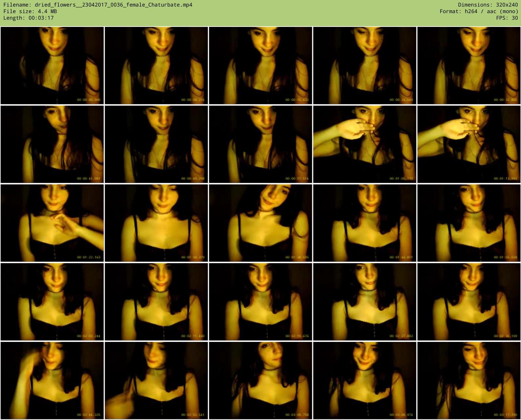
Task: Click the thumbnail at 00:01:55.028
Action: click(469, 223)
